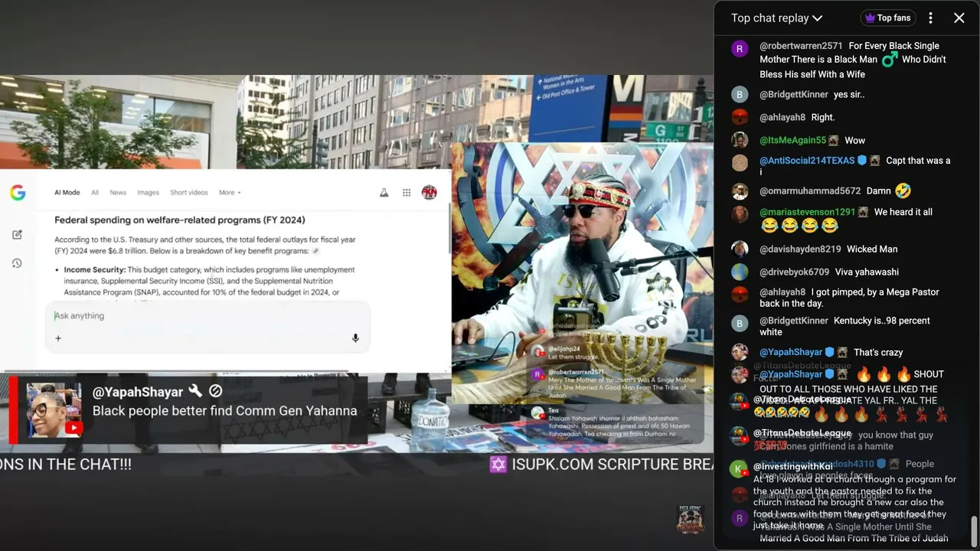
Task: Open @mariastevenson1291 username in chat
Action: [808, 212]
